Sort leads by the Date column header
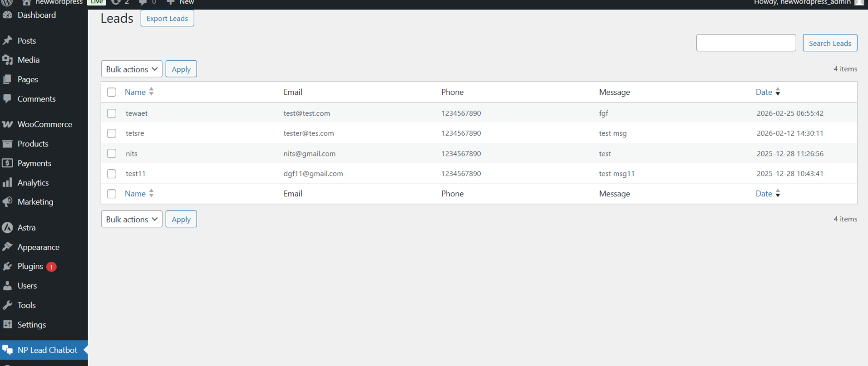 [x=764, y=92]
